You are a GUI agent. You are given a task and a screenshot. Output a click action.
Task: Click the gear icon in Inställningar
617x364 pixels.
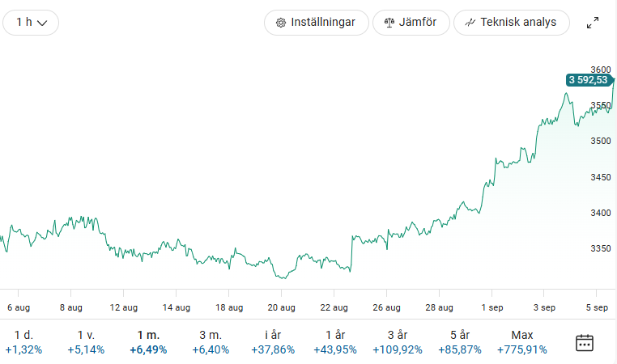pos(281,23)
